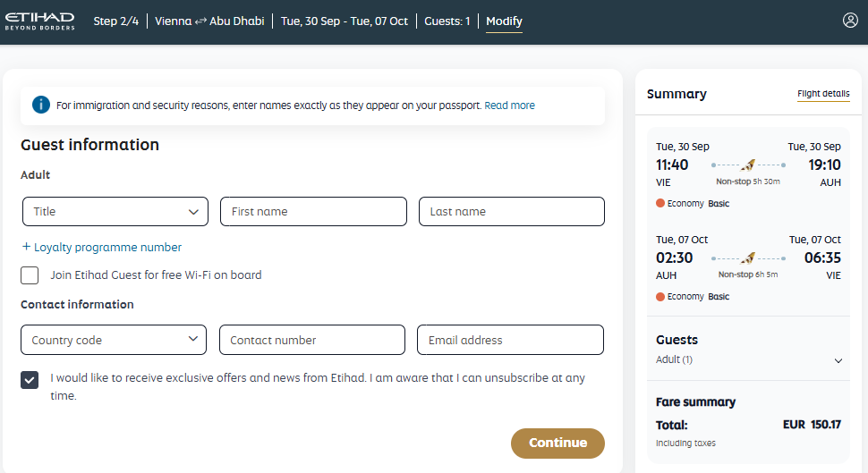Image resolution: width=868 pixels, height=473 pixels.
Task: Click Non-stop 6h 5m duration text
Action: [748, 275]
